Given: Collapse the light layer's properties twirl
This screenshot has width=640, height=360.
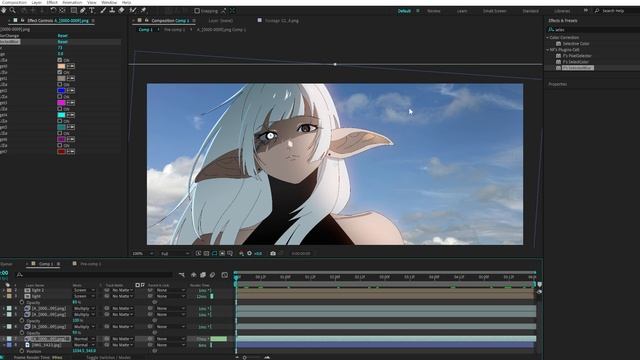Looking at the screenshot, I should pos(4,296).
